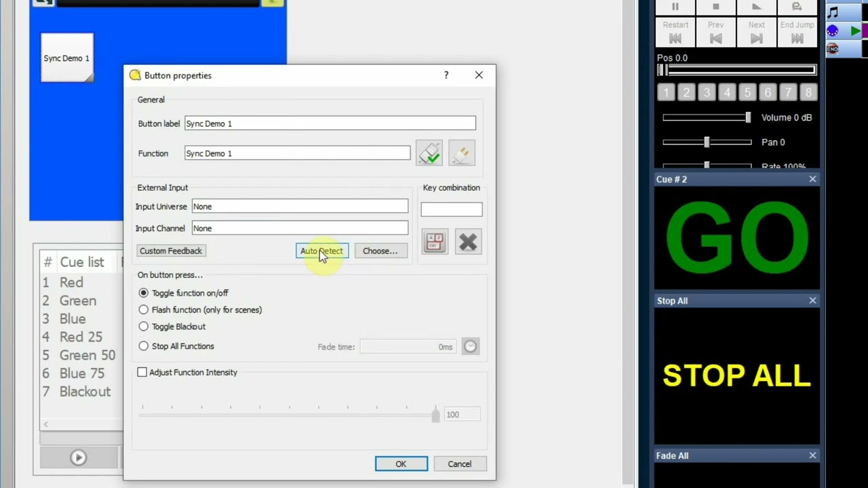This screenshot has width=868, height=488.
Task: Open the key combination capture icon
Action: (x=435, y=242)
